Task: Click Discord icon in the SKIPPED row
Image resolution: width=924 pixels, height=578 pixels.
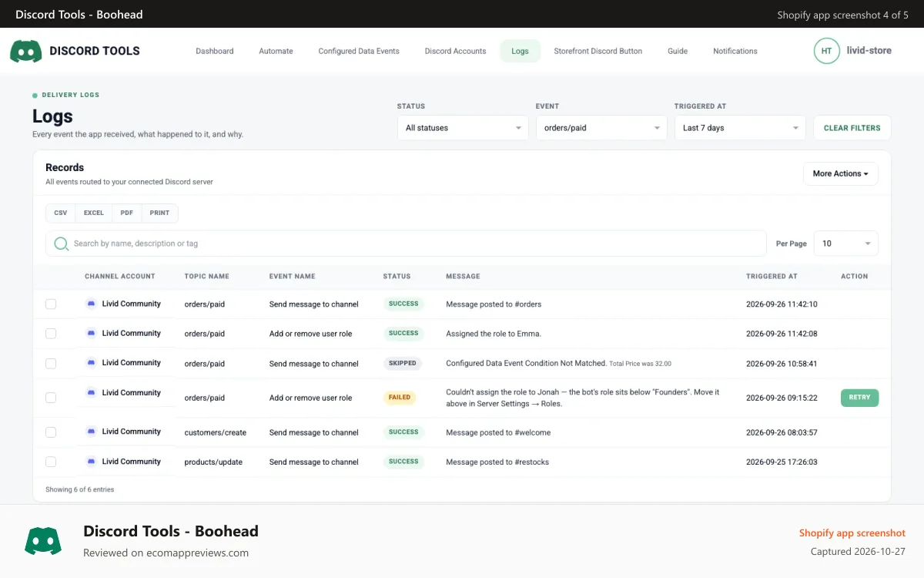Action: pyautogui.click(x=92, y=363)
